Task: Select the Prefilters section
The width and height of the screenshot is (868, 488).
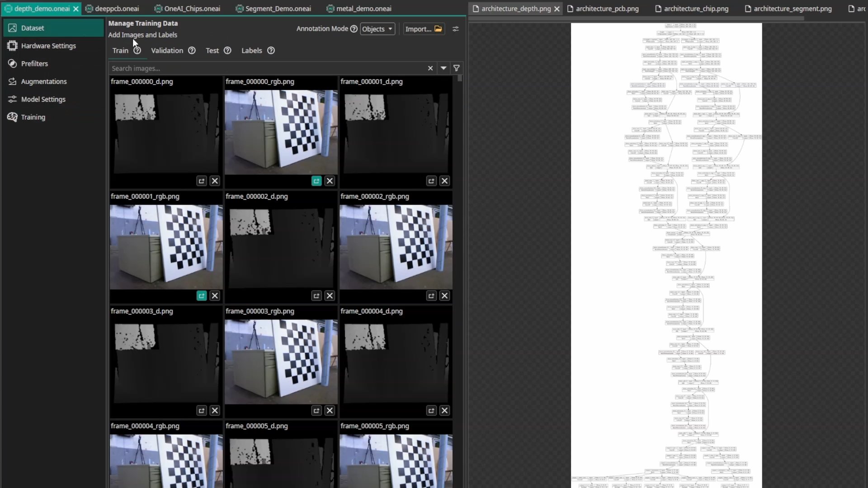Action: point(34,63)
